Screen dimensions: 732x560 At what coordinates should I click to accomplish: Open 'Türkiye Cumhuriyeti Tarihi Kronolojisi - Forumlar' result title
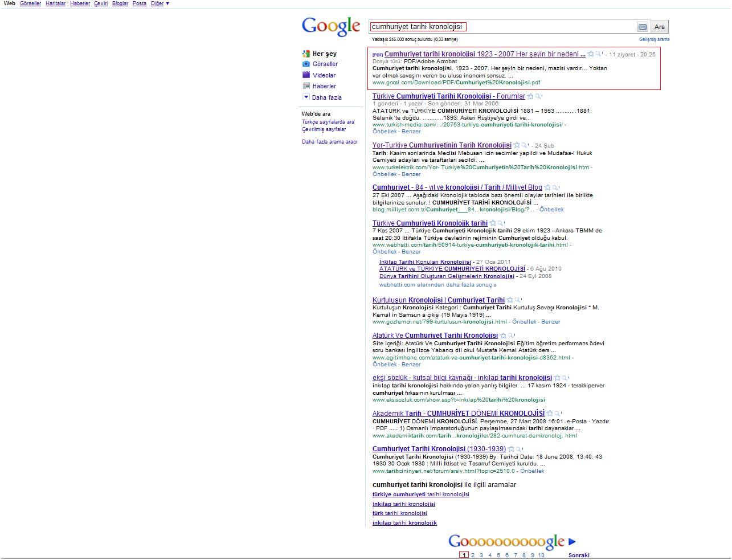click(449, 96)
